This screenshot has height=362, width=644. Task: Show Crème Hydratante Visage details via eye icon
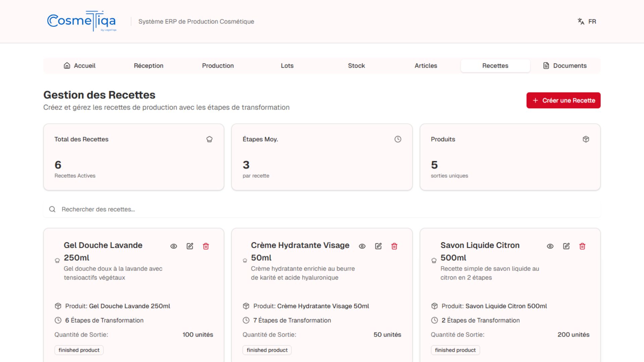point(362,246)
